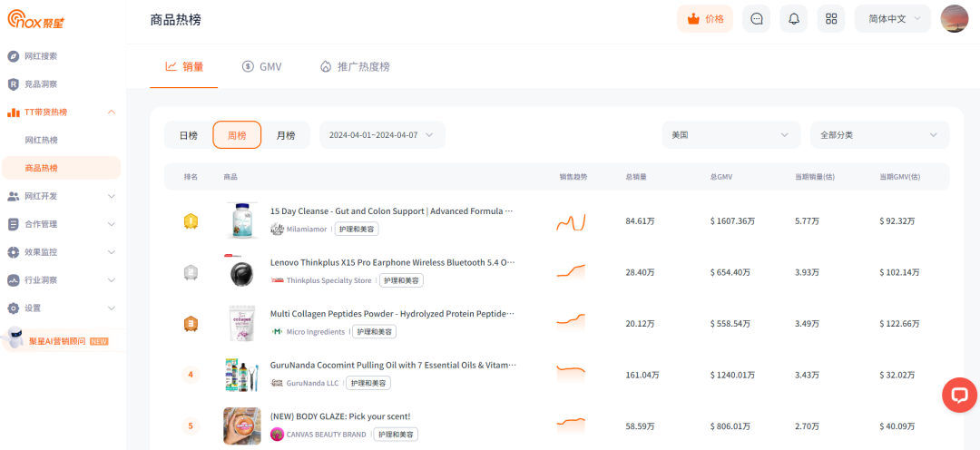Click the 161.04万 total sales value
980x450 pixels.
coord(642,375)
